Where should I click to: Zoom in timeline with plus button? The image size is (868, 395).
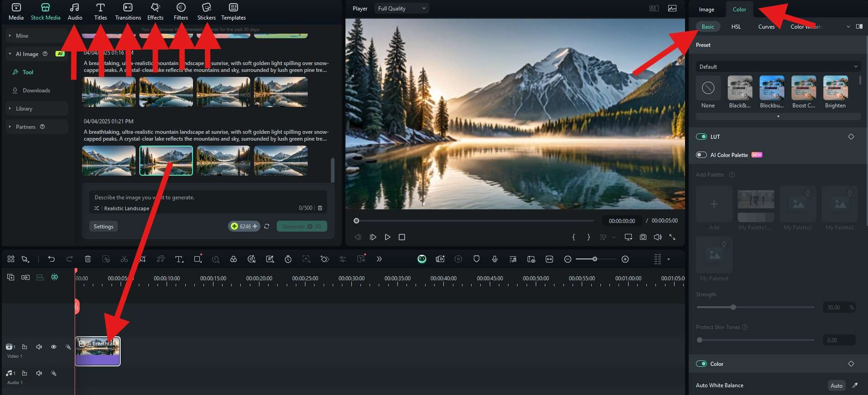tap(625, 259)
